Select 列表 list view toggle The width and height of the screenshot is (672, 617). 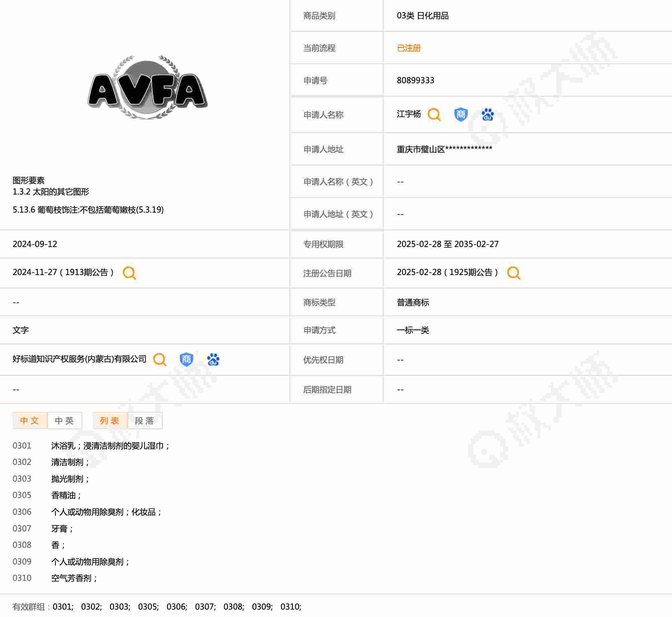[110, 420]
